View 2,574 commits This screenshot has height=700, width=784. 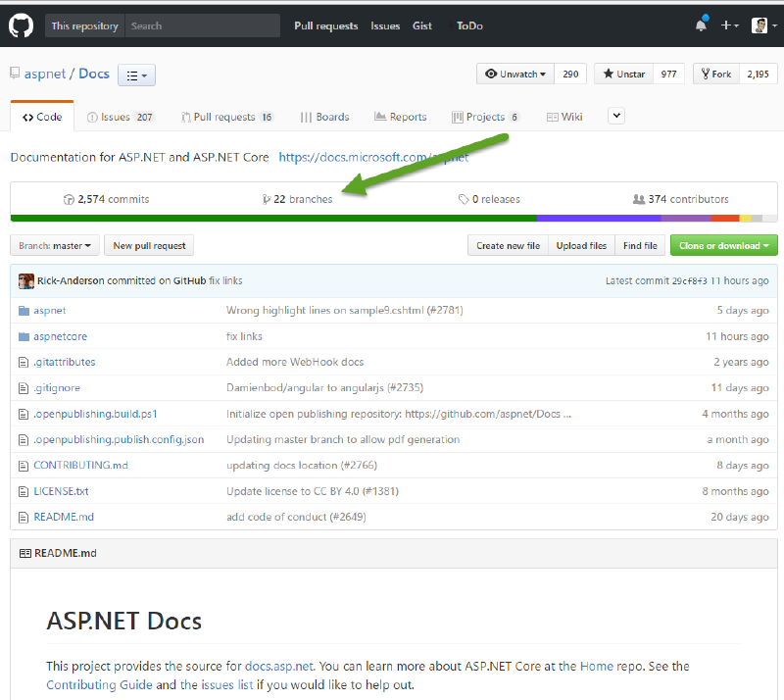click(106, 199)
